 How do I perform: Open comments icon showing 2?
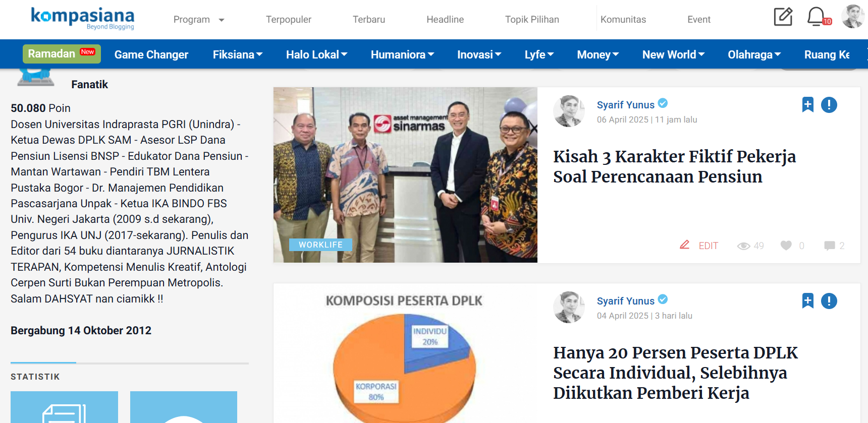click(x=830, y=246)
